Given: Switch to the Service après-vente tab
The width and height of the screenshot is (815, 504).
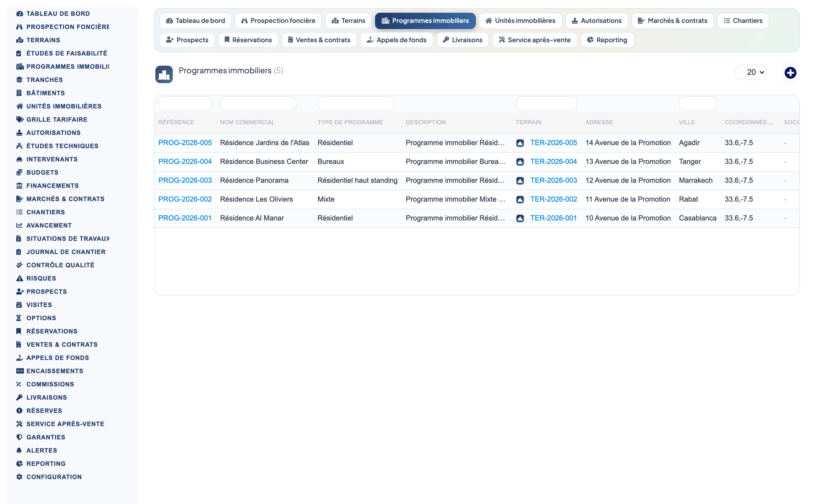Looking at the screenshot, I should coord(534,40).
